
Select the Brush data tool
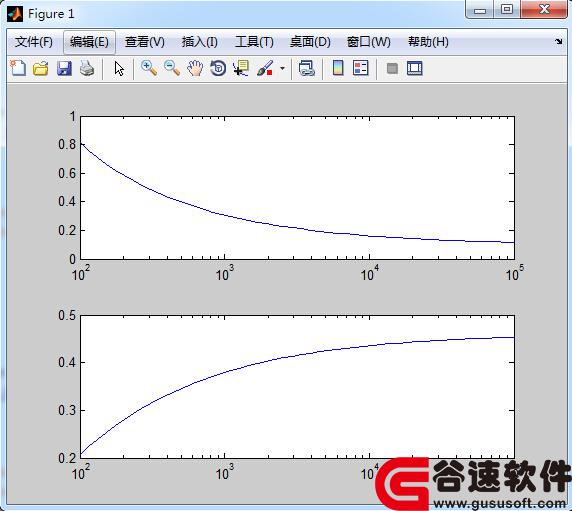[x=265, y=68]
